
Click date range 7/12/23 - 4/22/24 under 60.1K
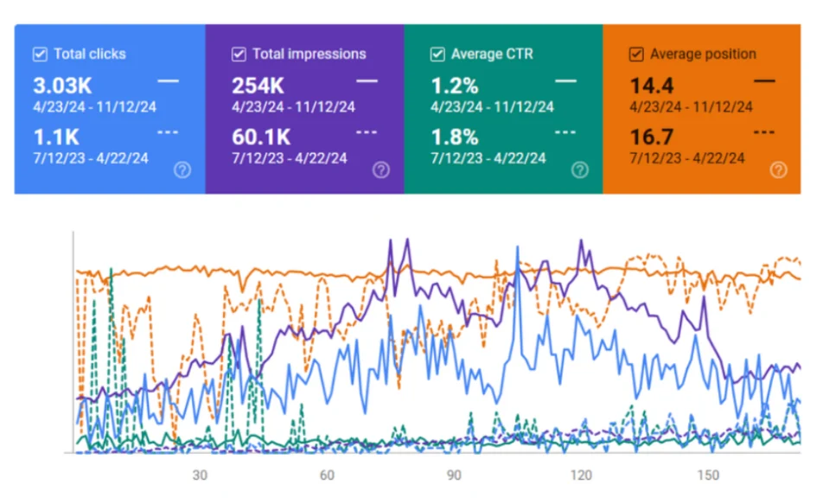290,158
